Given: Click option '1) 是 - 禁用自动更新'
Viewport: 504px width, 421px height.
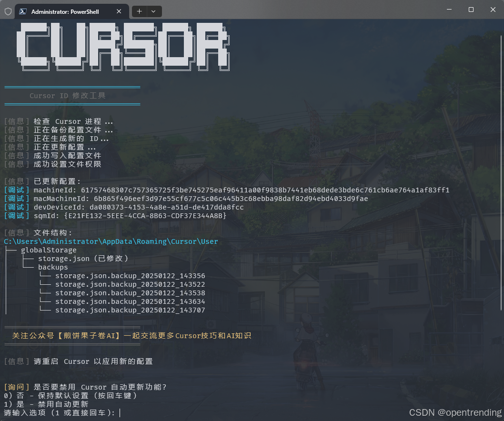Looking at the screenshot, I should [46, 404].
